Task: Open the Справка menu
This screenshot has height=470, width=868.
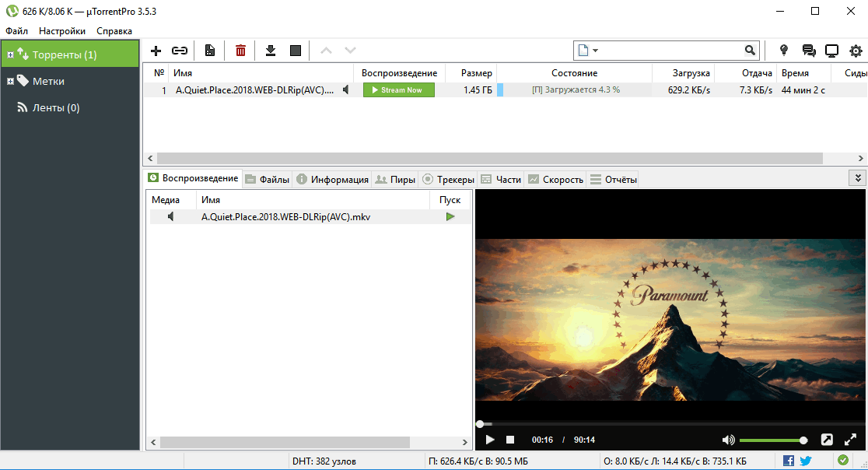Action: [x=114, y=31]
